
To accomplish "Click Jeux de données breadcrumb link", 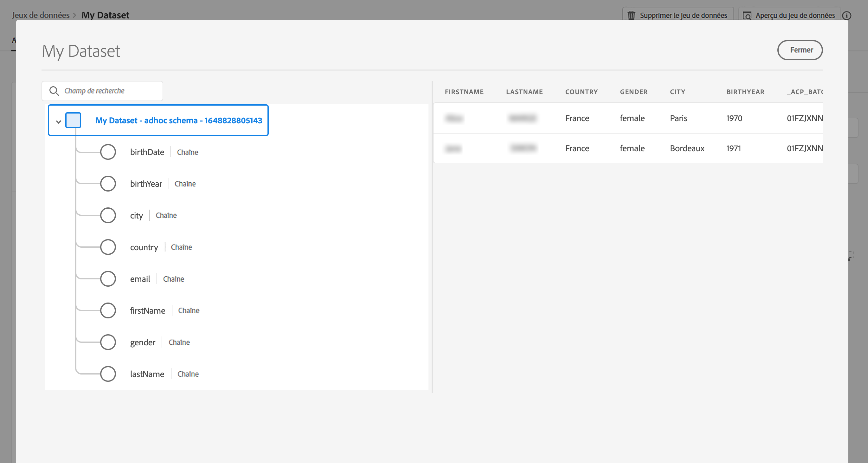I will coord(41,15).
